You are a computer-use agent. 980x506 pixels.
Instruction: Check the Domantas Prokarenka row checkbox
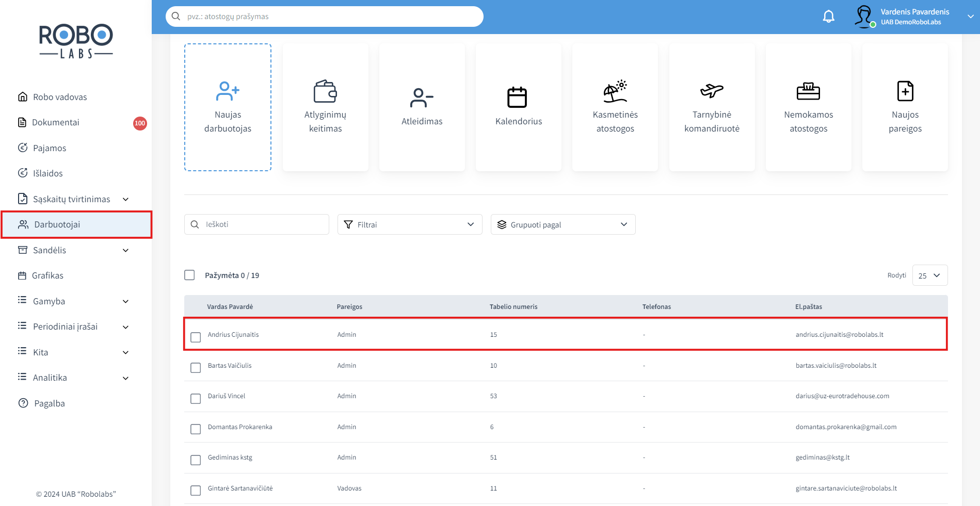196,429
